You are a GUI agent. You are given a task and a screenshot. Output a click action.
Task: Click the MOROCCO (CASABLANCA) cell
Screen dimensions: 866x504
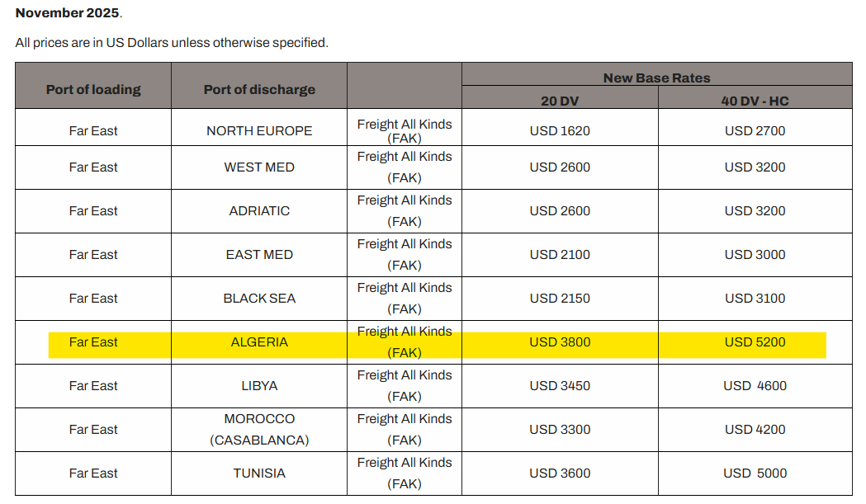(x=259, y=429)
